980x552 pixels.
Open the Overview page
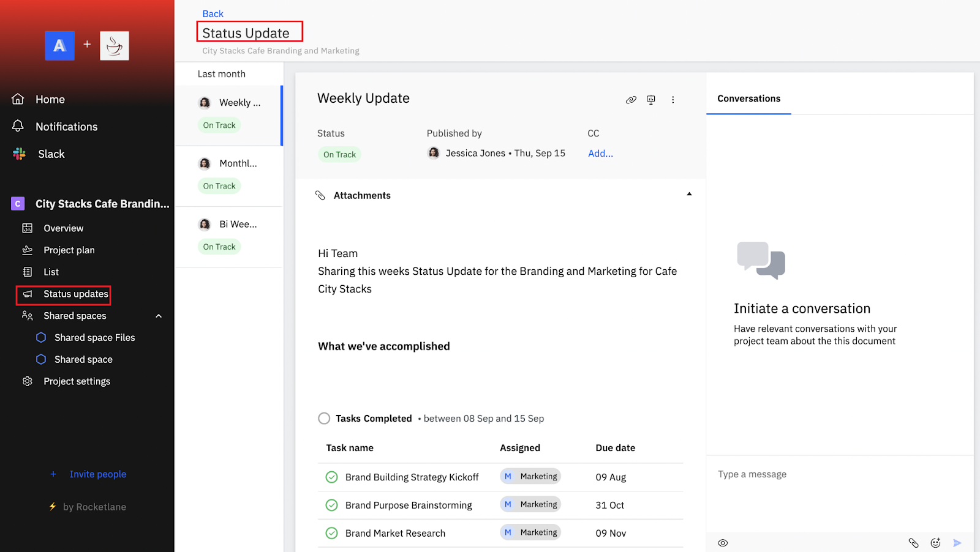pos(64,228)
